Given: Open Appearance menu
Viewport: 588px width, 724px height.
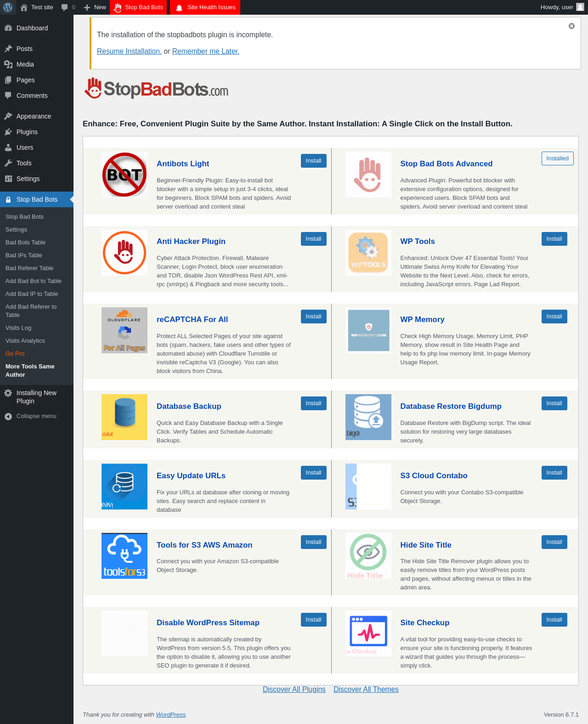Looking at the screenshot, I should (37, 116).
